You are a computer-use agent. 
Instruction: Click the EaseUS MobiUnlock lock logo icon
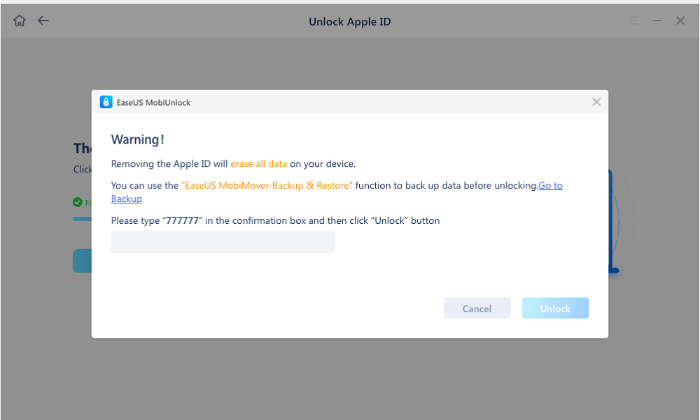point(106,102)
